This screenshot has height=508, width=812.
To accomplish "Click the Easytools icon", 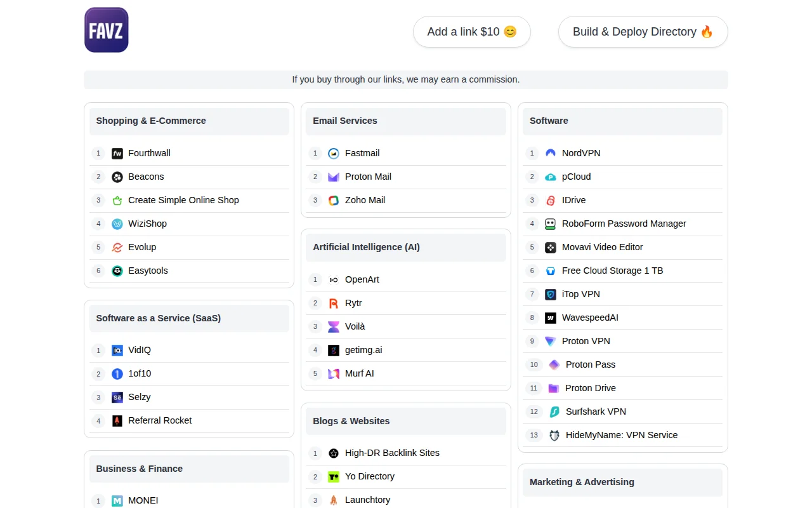I will click(117, 271).
